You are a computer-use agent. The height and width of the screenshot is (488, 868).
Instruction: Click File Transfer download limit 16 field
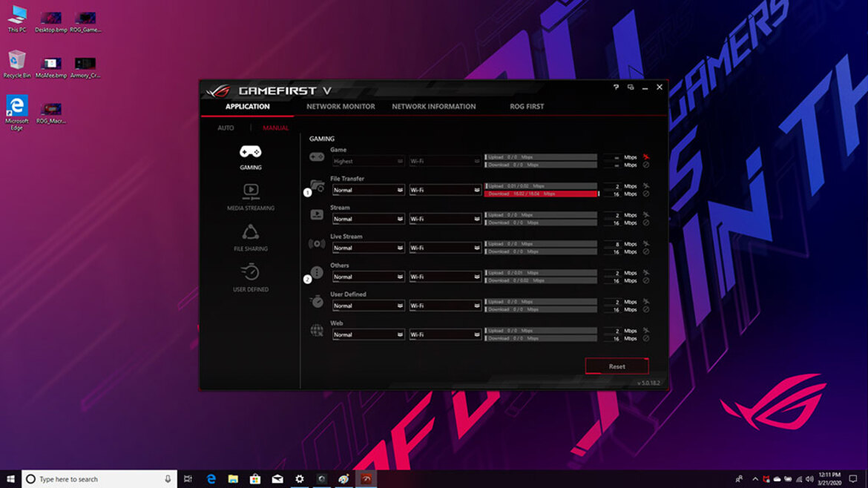(612, 194)
